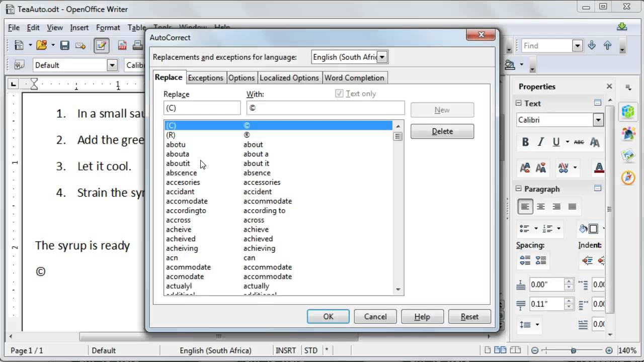Select book mode view layout
The width and height of the screenshot is (644, 362).
514,350
